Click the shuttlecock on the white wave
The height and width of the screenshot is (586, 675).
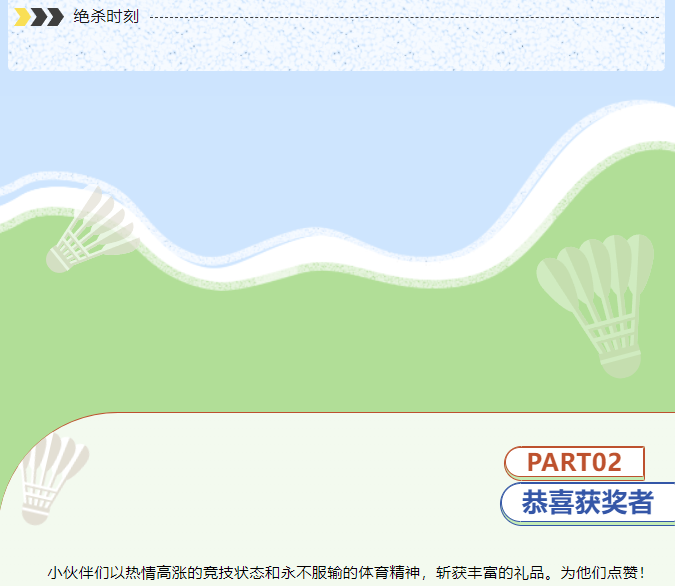(x=92, y=231)
